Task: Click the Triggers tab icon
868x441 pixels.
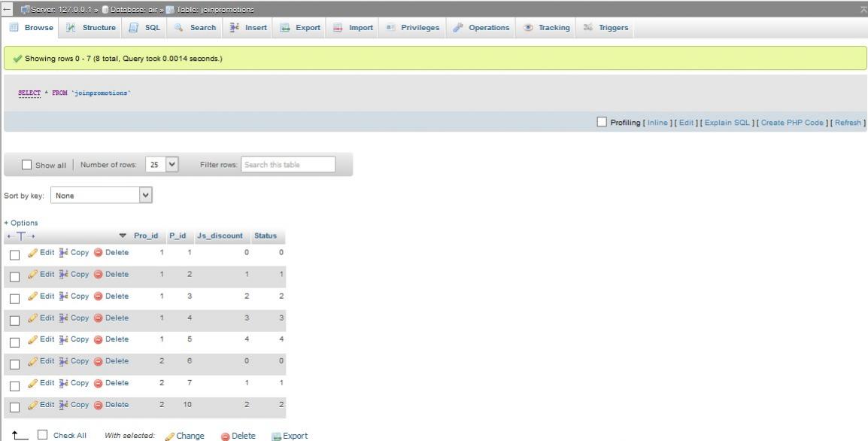Action: point(588,27)
